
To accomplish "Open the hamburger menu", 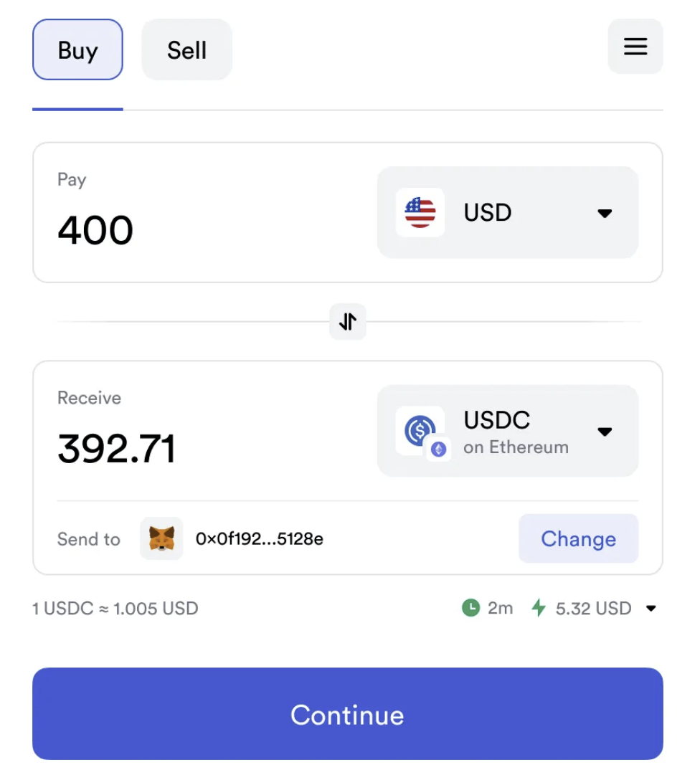I will pos(635,47).
